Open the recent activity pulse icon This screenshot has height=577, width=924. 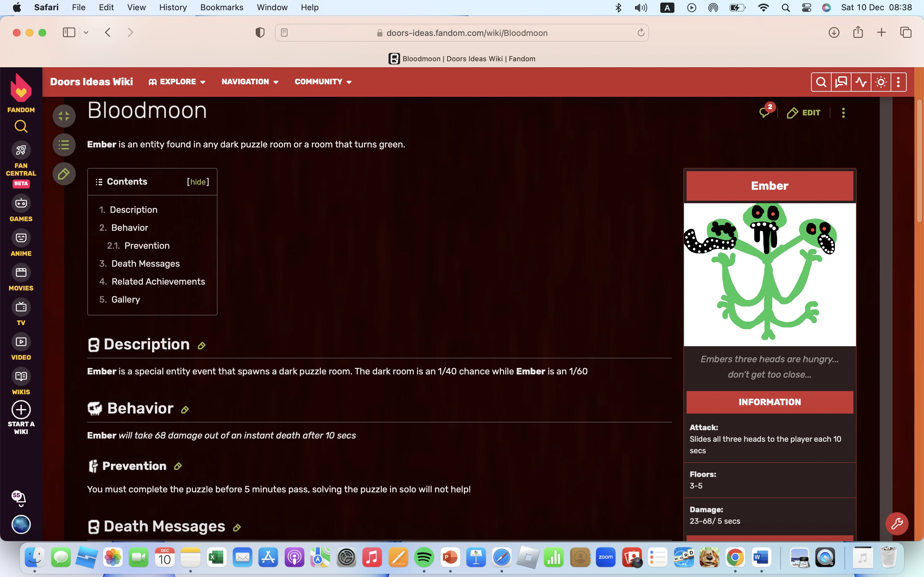(x=861, y=82)
